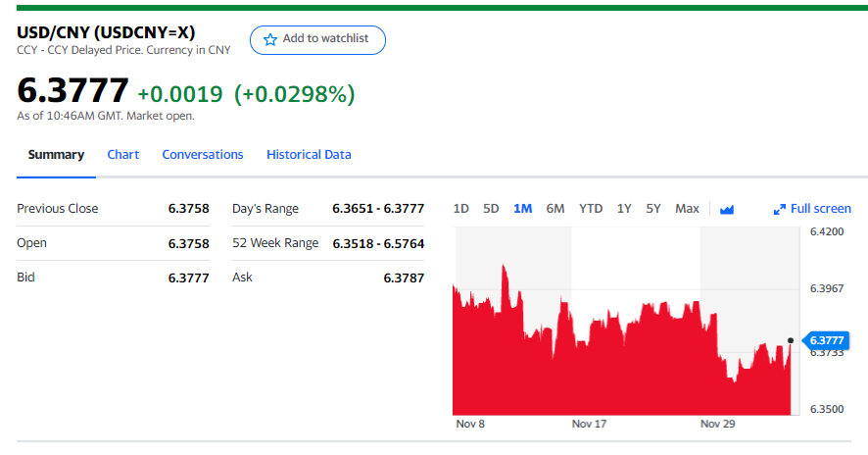
Task: Click the Full screen expand arrows icon
Action: 780,209
